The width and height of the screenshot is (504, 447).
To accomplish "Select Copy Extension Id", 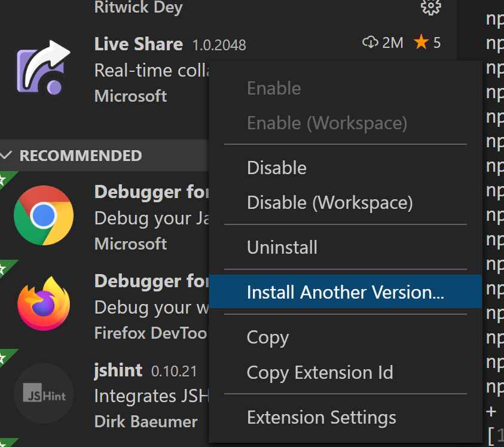I will [x=320, y=373].
